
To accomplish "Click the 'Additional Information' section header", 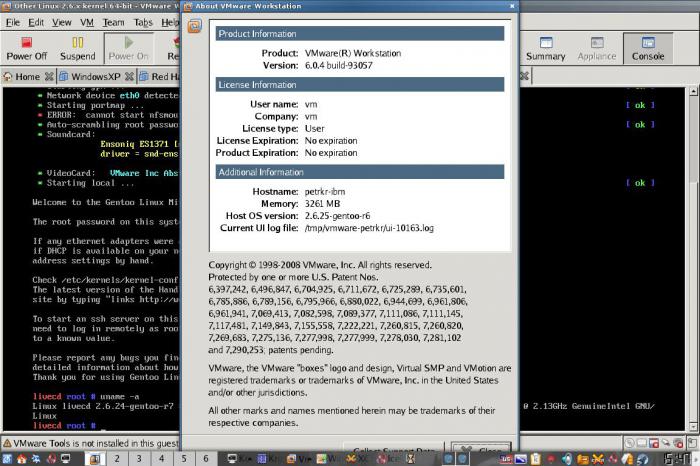I will tap(360, 172).
